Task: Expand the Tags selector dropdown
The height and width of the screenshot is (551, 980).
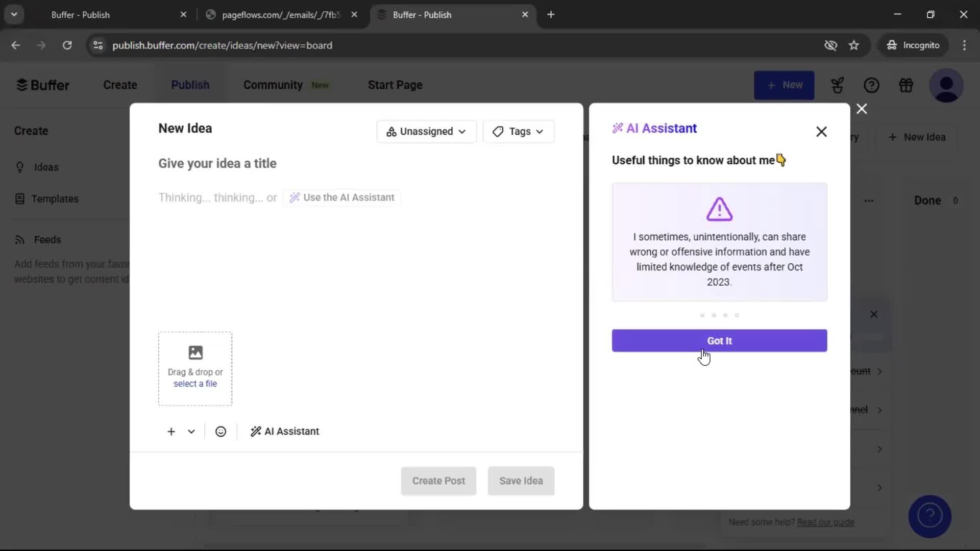Action: click(518, 131)
